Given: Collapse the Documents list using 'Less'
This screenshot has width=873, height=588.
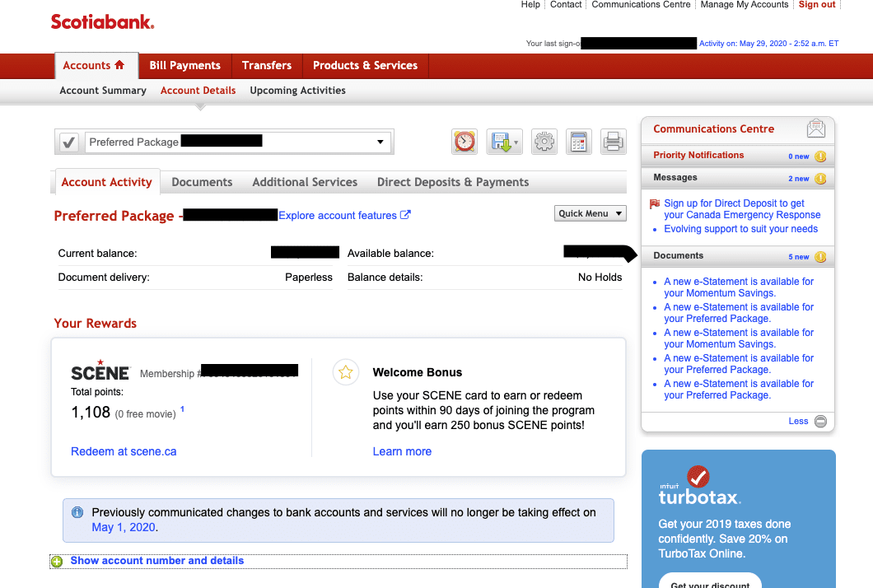Looking at the screenshot, I should click(x=796, y=421).
